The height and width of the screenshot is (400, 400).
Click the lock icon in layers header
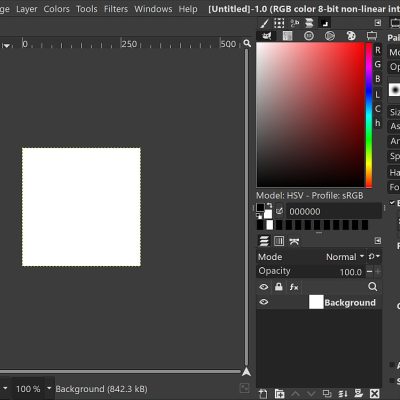[x=279, y=287]
